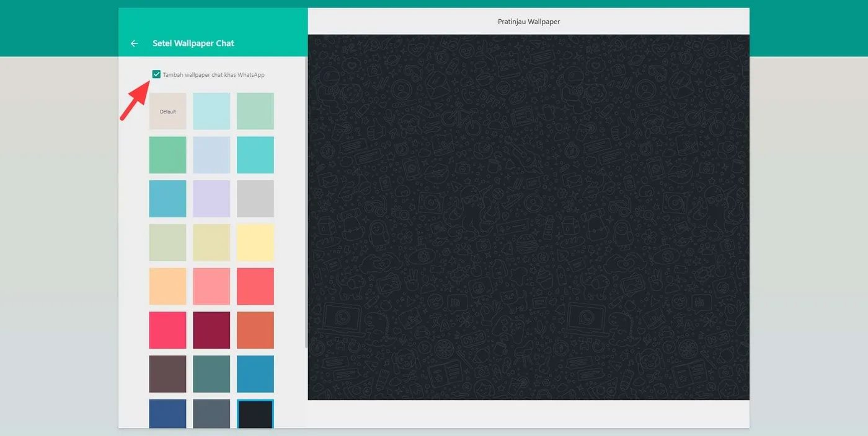
Task: Pick the highlighted near-black swatch
Action: point(255,414)
